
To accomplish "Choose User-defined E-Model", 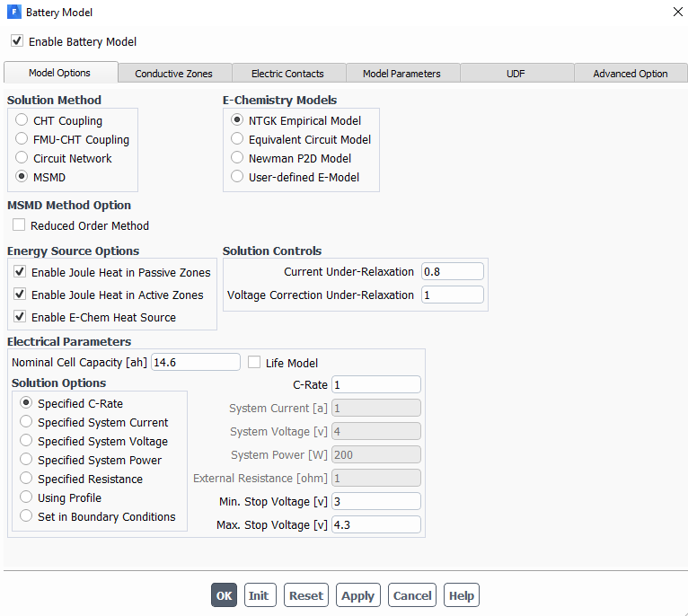I will coord(237,176).
